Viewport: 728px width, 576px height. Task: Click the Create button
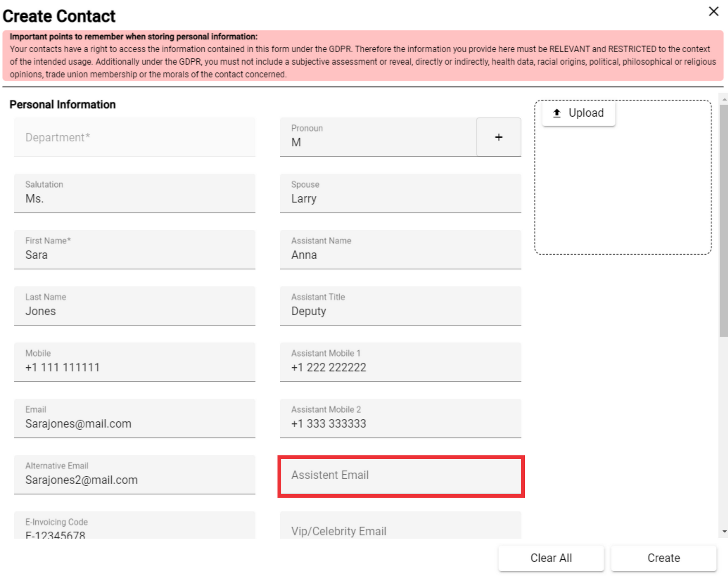[x=664, y=558]
